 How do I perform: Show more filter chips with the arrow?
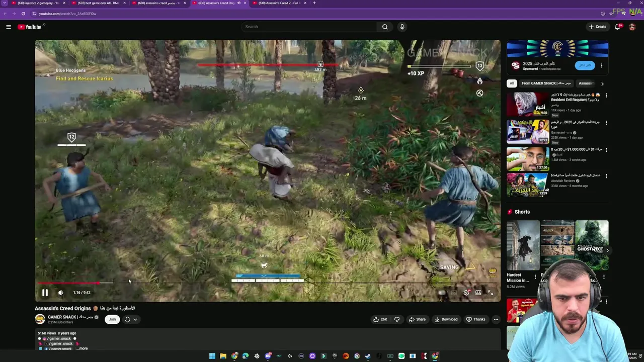602,83
